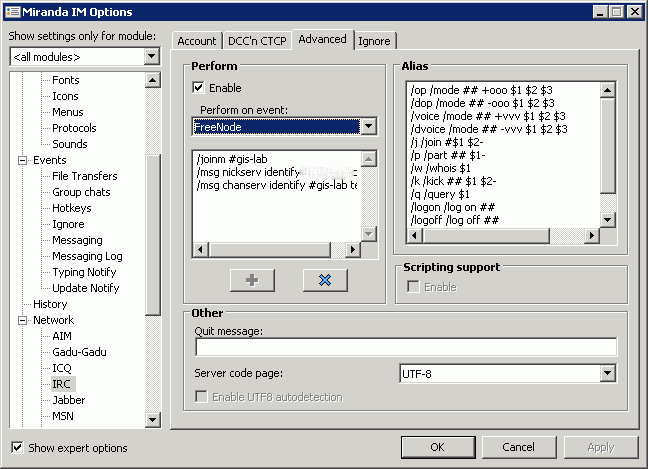Viewport: 648px width, 469px height.
Task: Click the /w /whois $1 alias line
Action: click(x=441, y=168)
